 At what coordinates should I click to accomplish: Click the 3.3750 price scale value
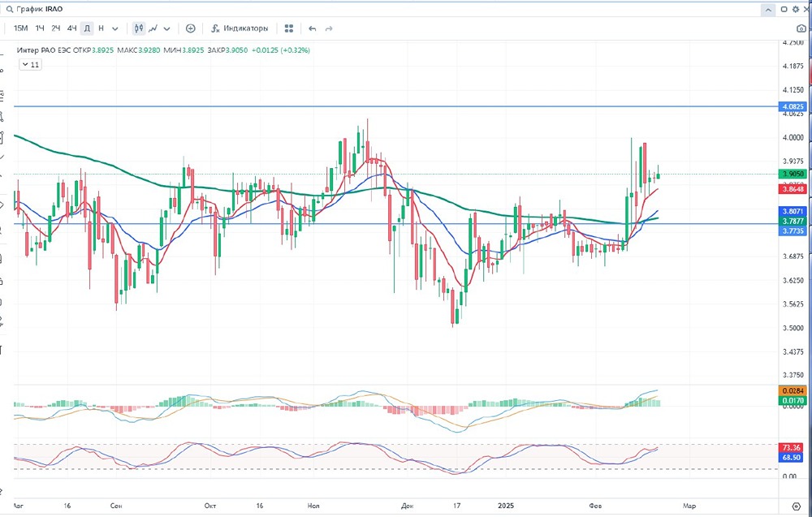(793, 375)
